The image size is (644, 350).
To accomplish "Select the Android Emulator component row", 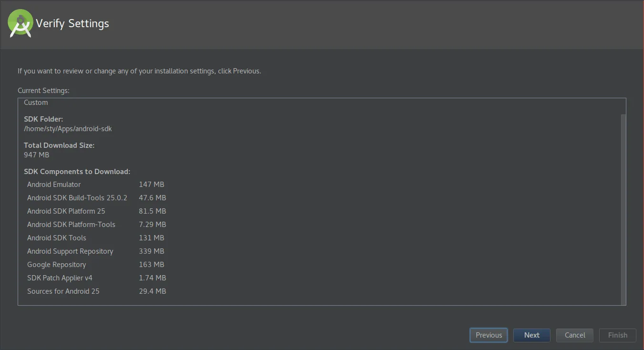I will click(54, 185).
